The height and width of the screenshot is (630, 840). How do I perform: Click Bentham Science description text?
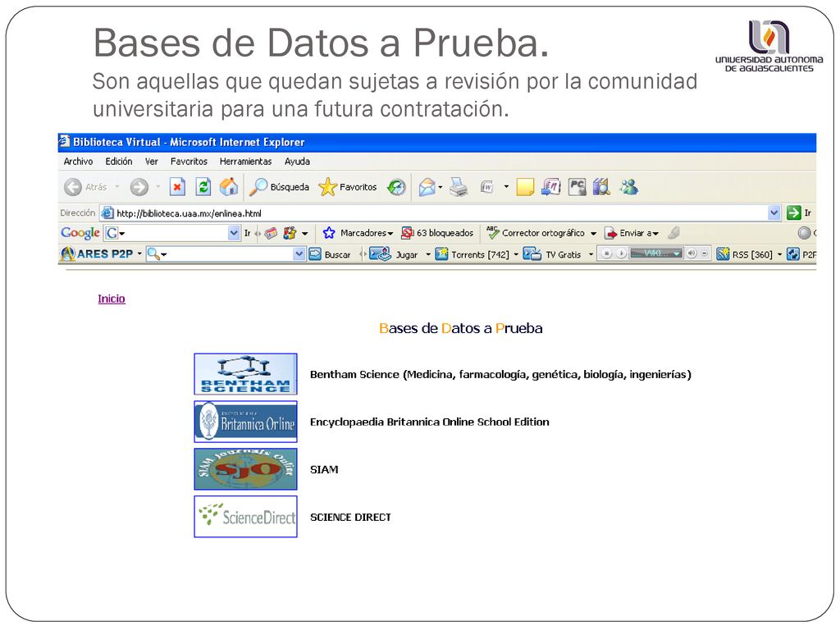click(500, 374)
